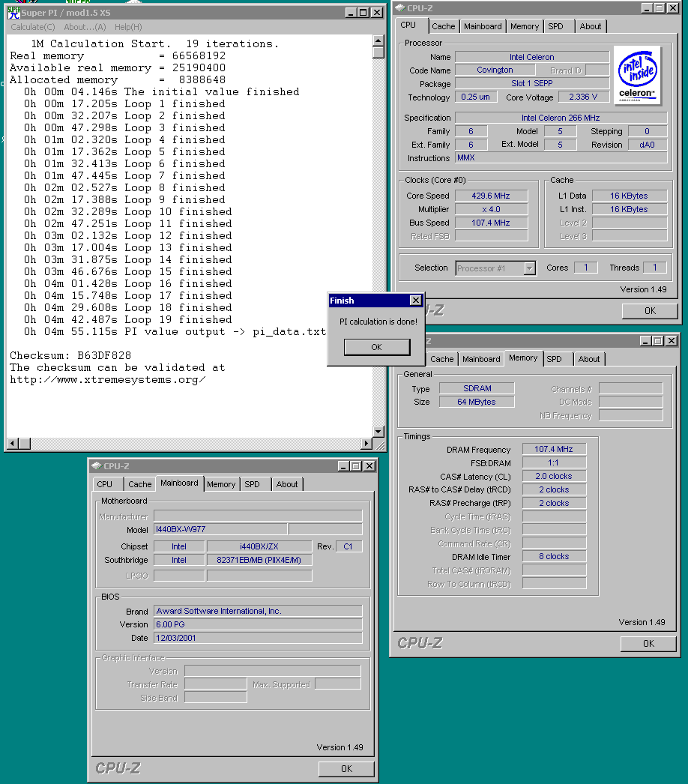688x784 pixels.
Task: Click the Package Slot 1 SEPP field
Action: coord(532,83)
